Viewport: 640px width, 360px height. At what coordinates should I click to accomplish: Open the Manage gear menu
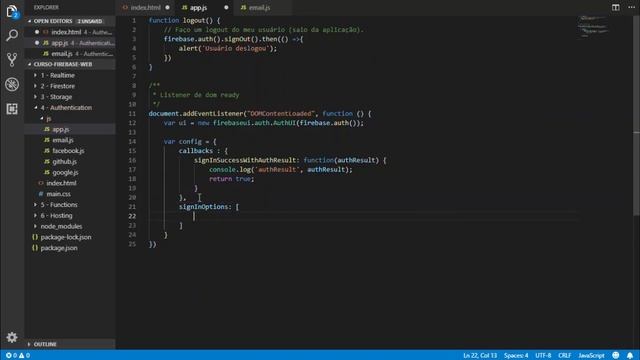(x=12, y=337)
